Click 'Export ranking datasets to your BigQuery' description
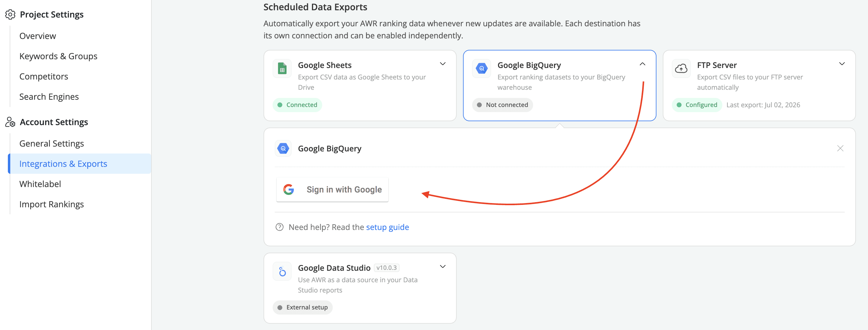This screenshot has height=330, width=868. pyautogui.click(x=561, y=82)
